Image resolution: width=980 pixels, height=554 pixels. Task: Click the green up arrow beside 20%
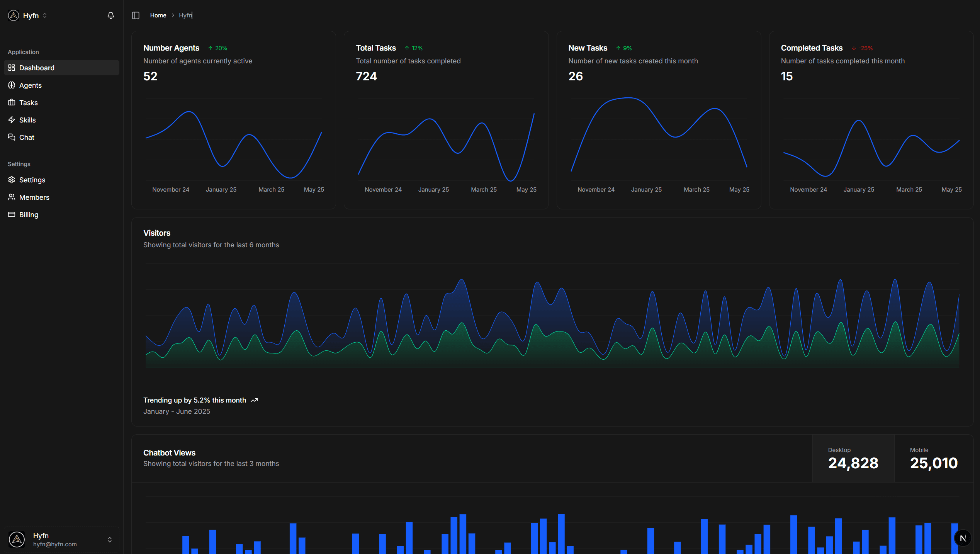210,48
